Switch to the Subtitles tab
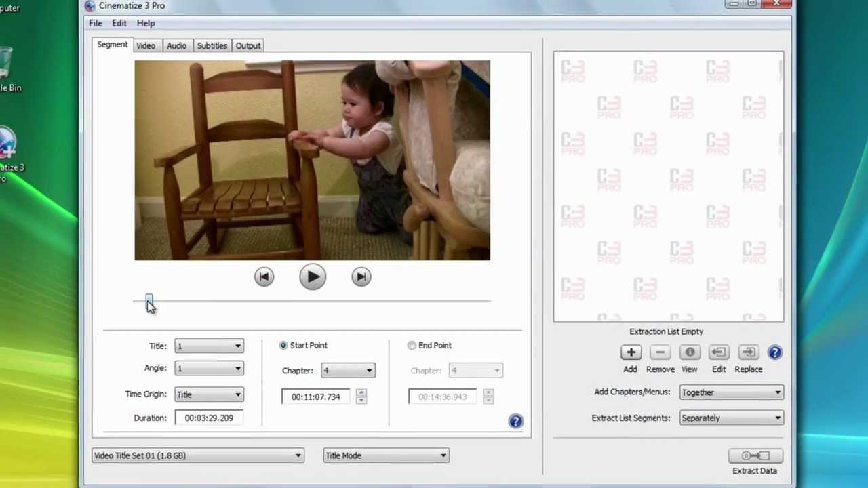 tap(212, 45)
